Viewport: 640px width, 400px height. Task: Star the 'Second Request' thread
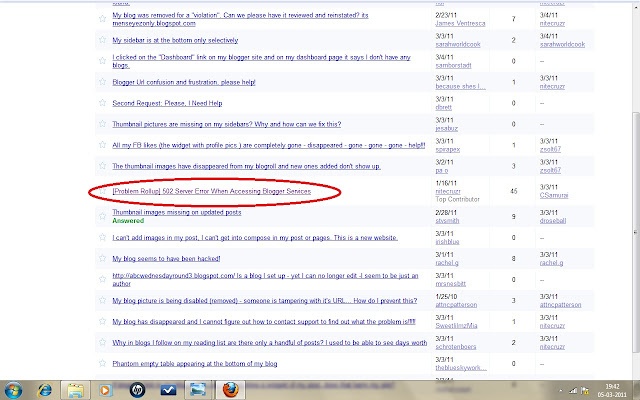(102, 102)
